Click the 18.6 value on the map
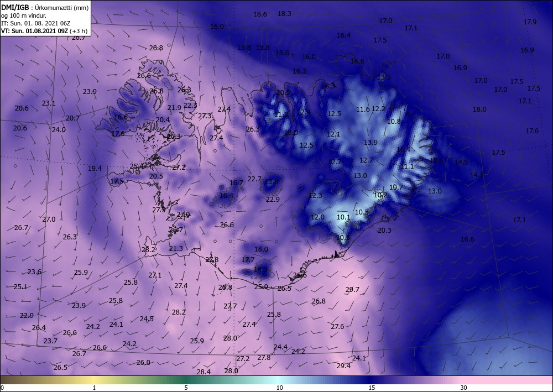Viewport: 553px width, 392px height. pos(260,14)
